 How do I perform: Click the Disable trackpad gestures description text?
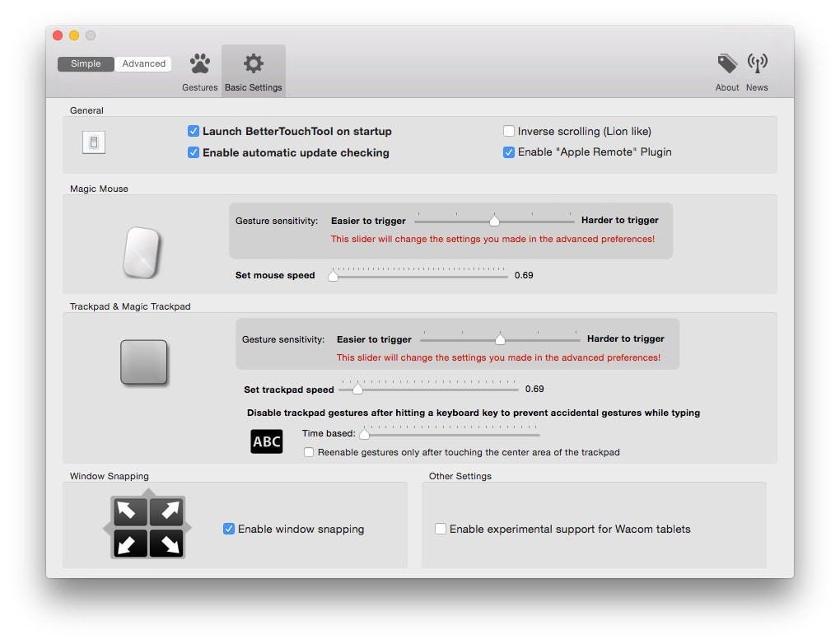point(474,413)
